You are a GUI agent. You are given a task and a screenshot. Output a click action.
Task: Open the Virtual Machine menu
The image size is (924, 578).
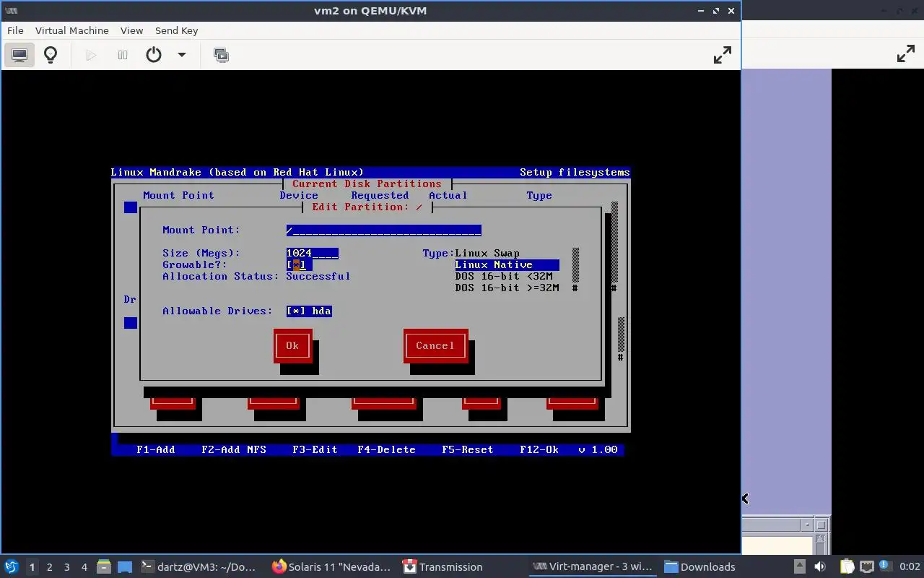coord(72,30)
